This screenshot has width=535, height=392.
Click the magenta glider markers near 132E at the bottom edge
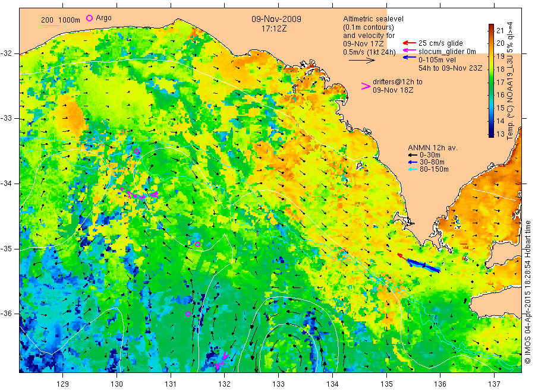(222, 361)
